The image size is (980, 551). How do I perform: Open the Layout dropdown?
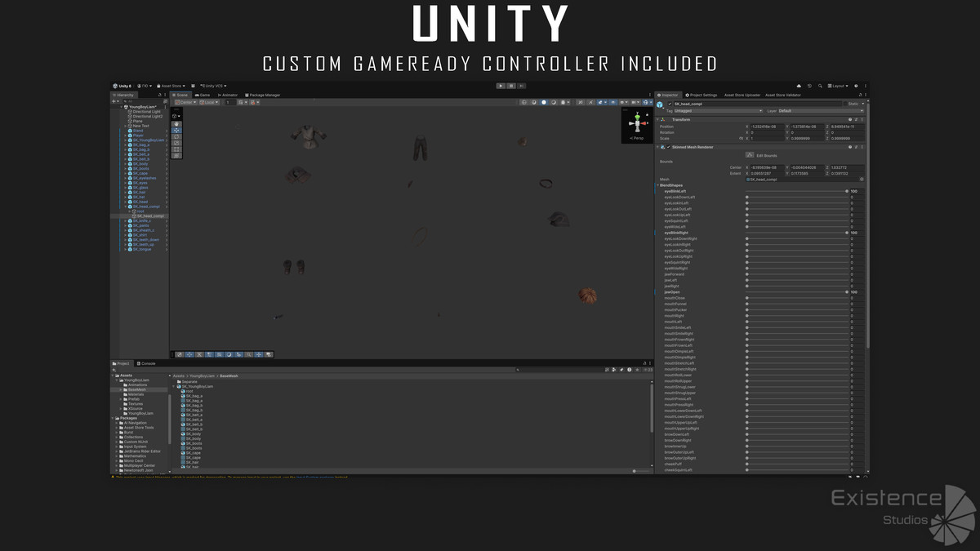click(836, 86)
